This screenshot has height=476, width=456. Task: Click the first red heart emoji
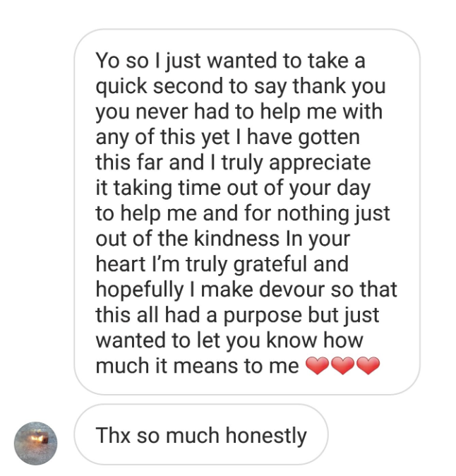[318, 366]
